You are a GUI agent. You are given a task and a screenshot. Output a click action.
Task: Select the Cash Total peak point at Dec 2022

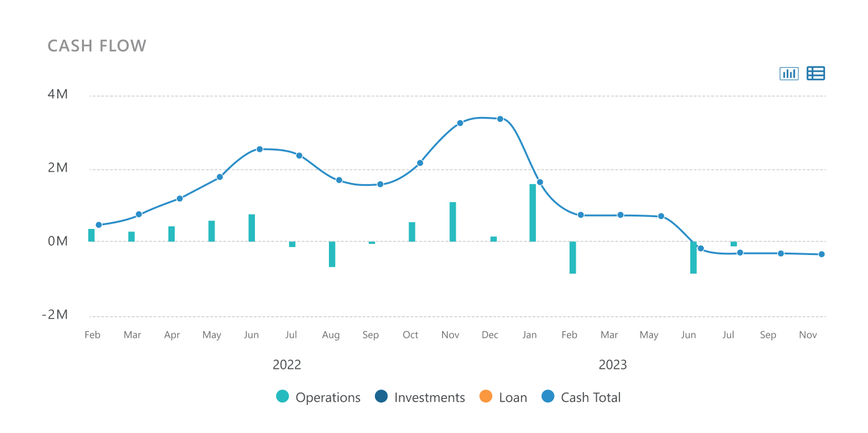500,119
